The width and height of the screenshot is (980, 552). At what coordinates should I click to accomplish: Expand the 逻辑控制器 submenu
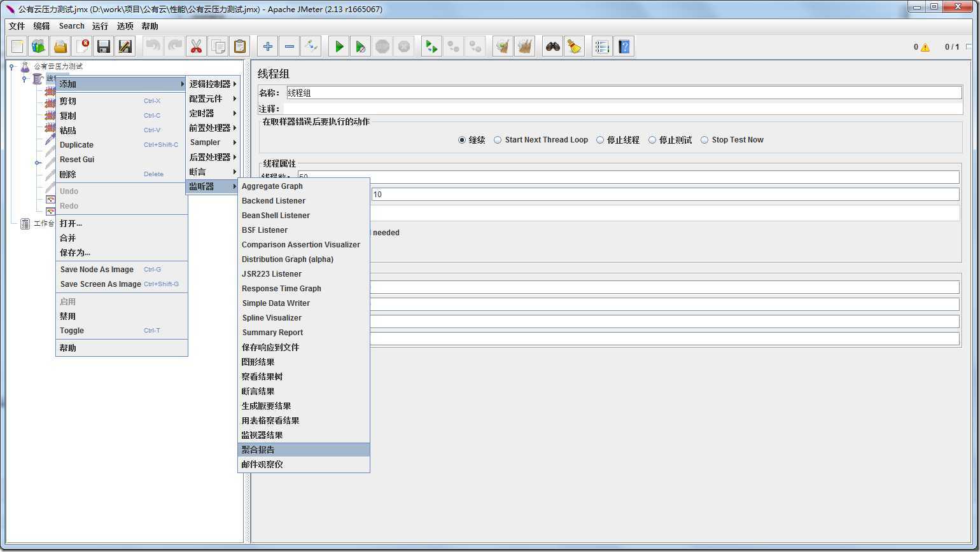[213, 84]
